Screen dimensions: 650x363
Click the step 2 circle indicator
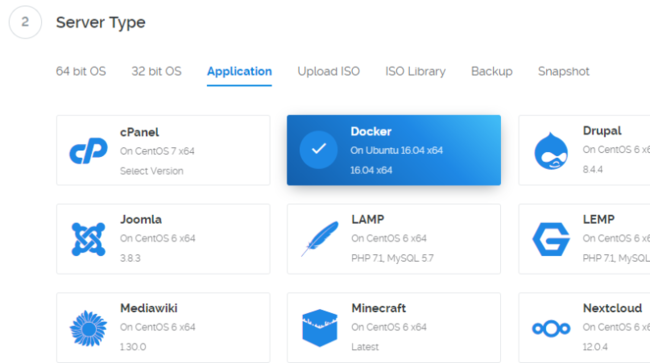25,22
